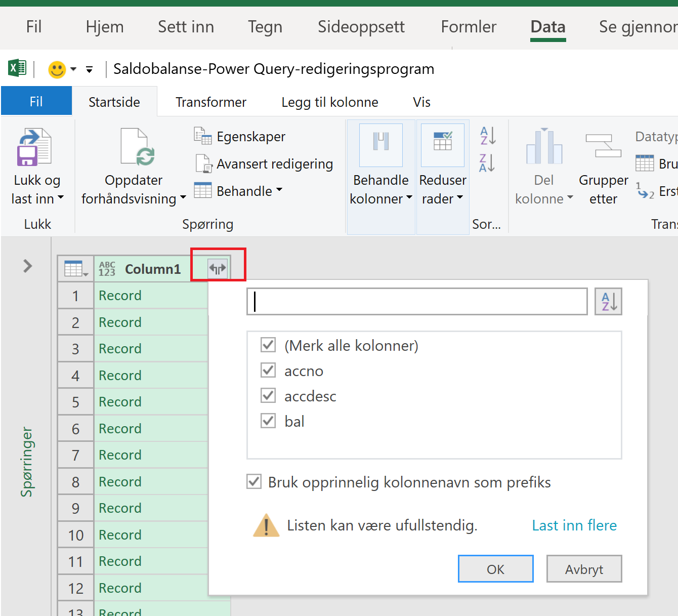
Task: Open Egenskaper properties
Action: pos(240,137)
